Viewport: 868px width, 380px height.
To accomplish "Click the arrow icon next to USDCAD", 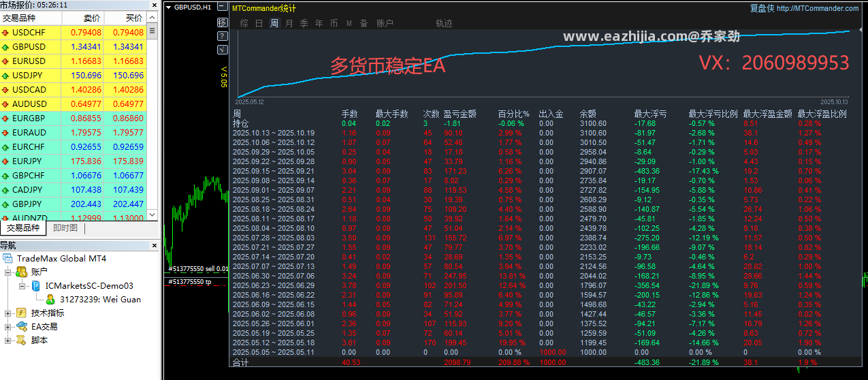I will coord(6,90).
